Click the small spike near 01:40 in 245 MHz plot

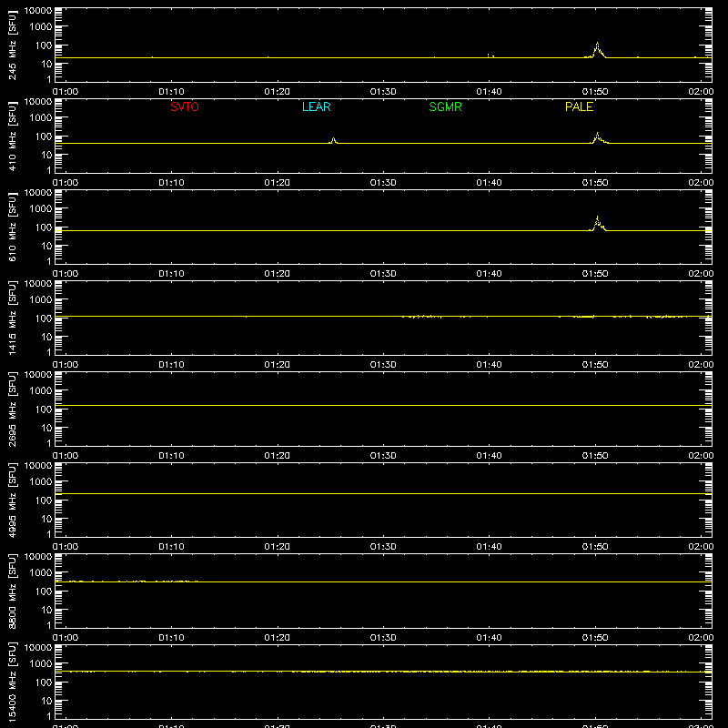(x=490, y=56)
